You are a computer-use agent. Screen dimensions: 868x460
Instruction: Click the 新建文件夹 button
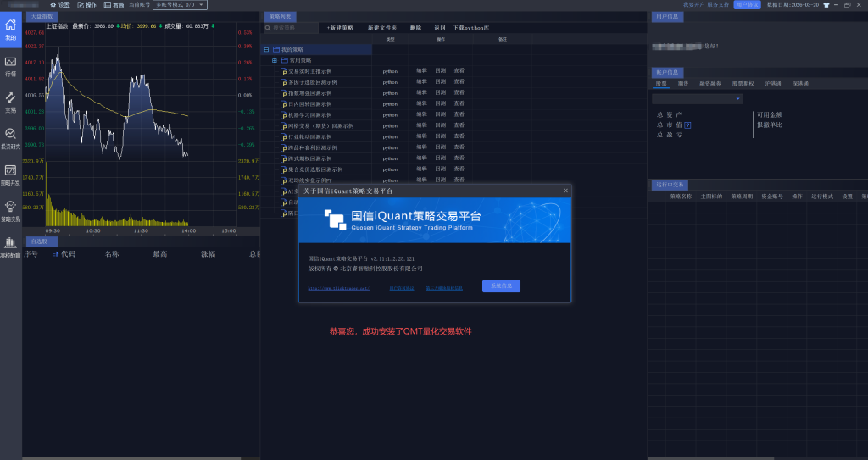coord(382,28)
